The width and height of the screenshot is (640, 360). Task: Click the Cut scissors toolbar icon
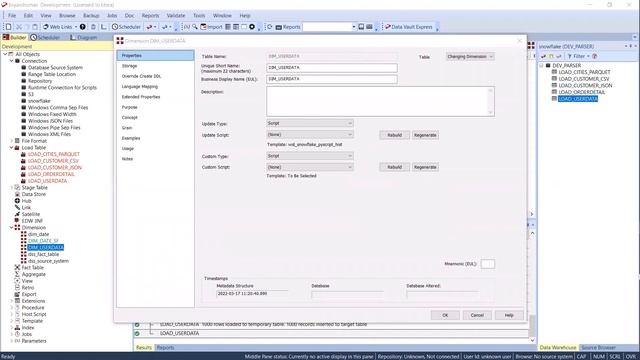pos(19,27)
